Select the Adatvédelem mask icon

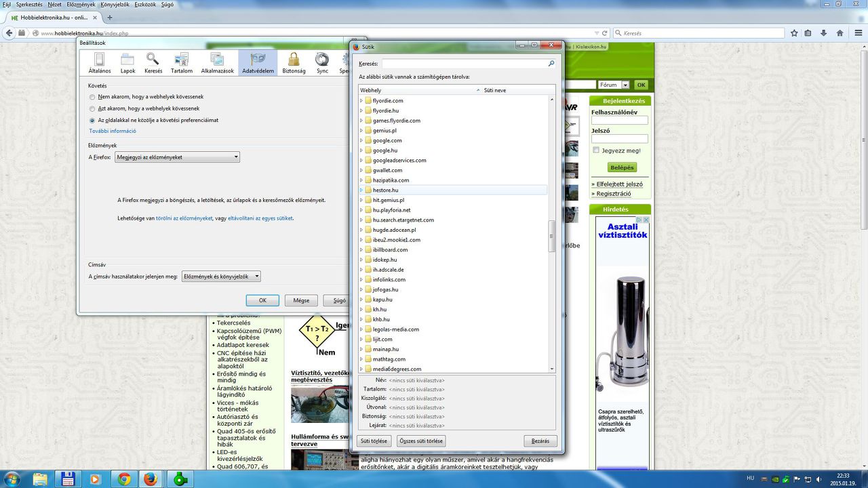click(258, 63)
